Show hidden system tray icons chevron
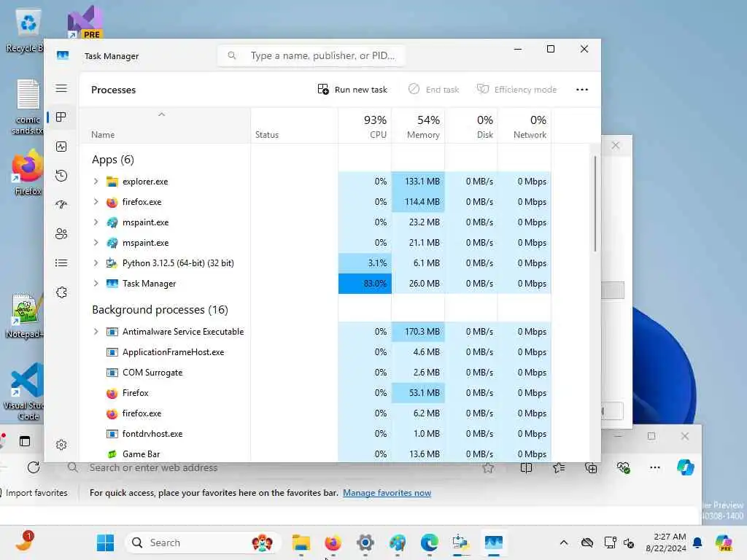This screenshot has height=560, width=747. (x=564, y=542)
